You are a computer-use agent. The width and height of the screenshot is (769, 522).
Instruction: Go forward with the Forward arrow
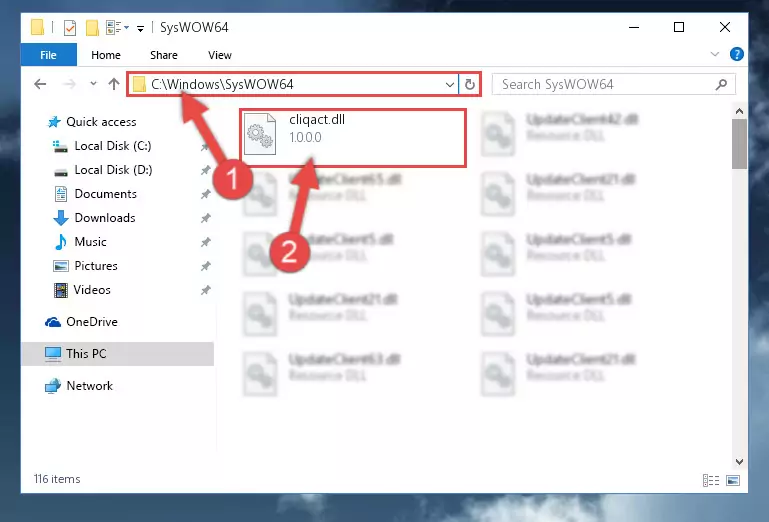[70, 84]
